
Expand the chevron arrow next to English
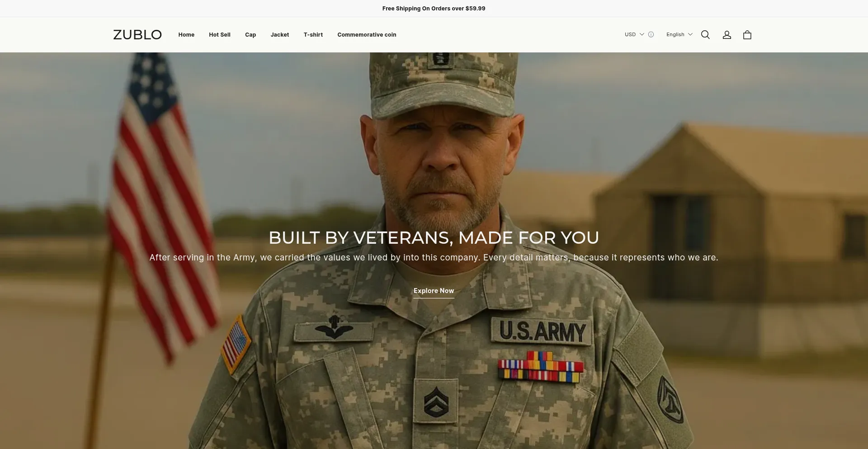pos(690,34)
